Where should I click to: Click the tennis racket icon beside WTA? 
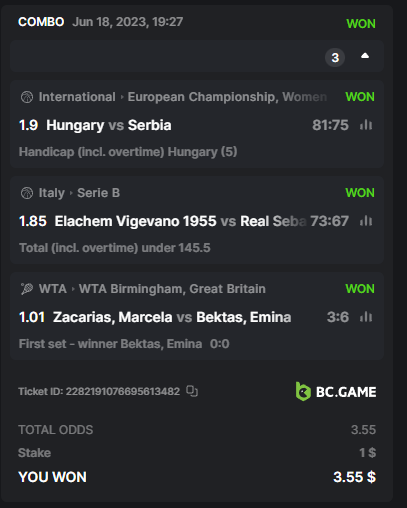pyautogui.click(x=27, y=289)
